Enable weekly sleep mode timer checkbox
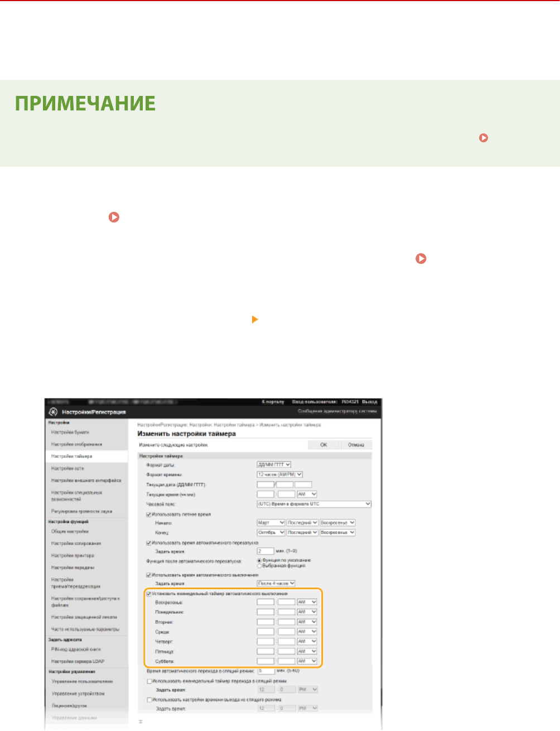Viewport: 560px width, 731px height. pyautogui.click(x=148, y=681)
